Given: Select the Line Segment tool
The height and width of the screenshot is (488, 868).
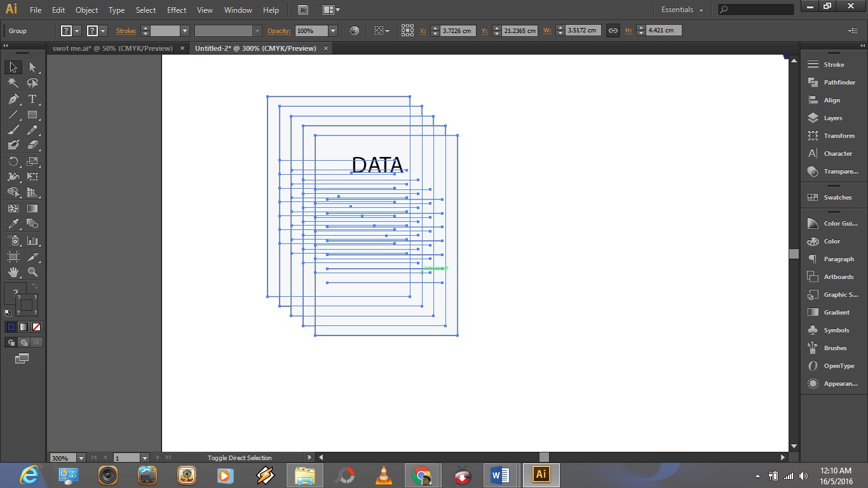Looking at the screenshot, I should coord(13,115).
